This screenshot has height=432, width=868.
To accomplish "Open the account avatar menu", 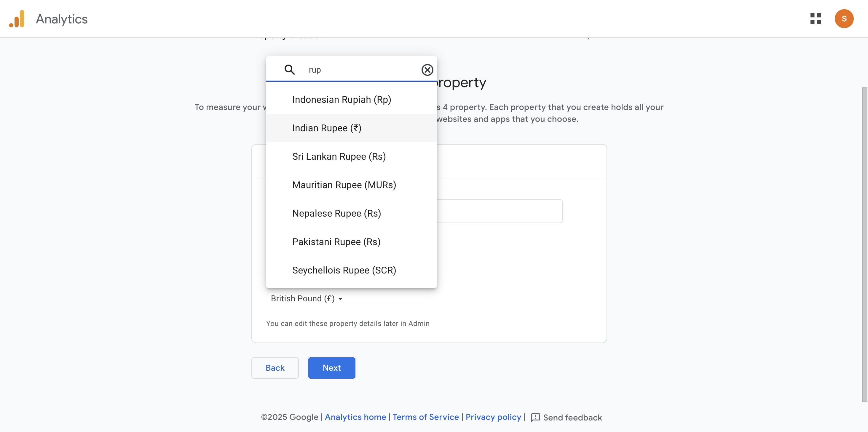I will pyautogui.click(x=844, y=19).
